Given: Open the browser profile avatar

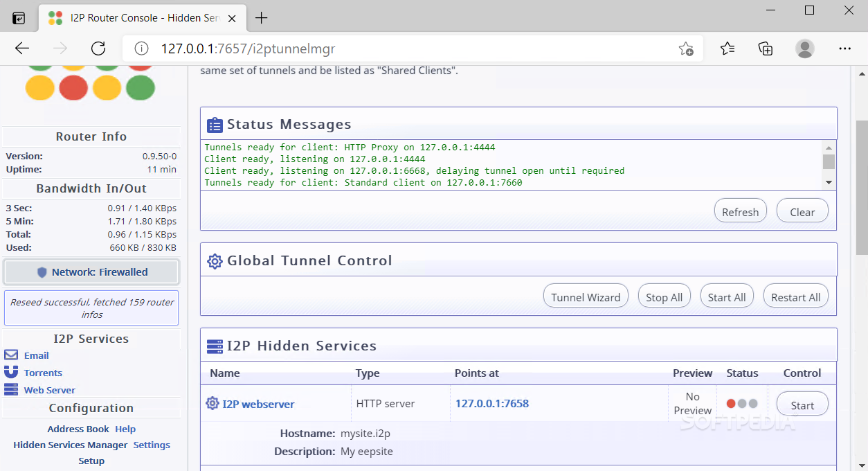Looking at the screenshot, I should [805, 48].
